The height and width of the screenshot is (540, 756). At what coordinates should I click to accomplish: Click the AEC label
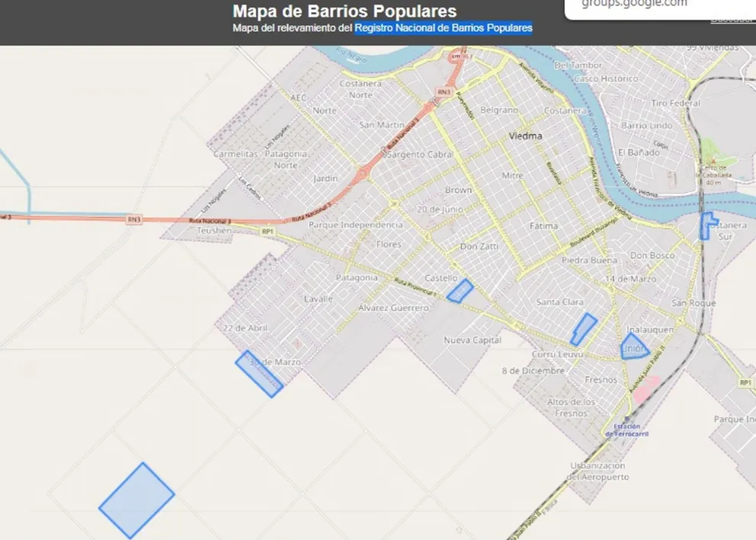coord(299,97)
